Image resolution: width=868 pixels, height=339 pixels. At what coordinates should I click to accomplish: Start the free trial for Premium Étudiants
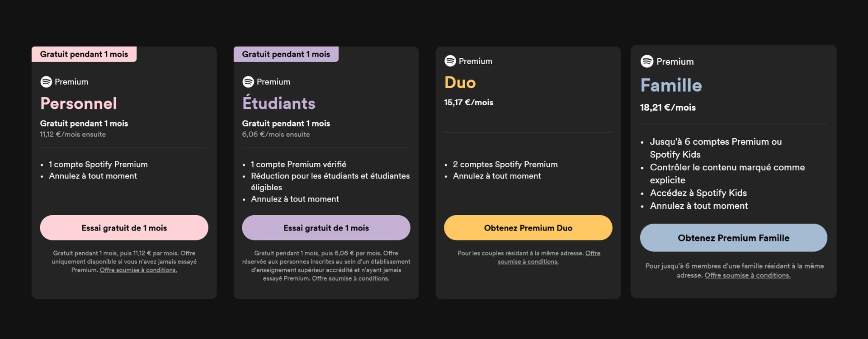pos(326,228)
